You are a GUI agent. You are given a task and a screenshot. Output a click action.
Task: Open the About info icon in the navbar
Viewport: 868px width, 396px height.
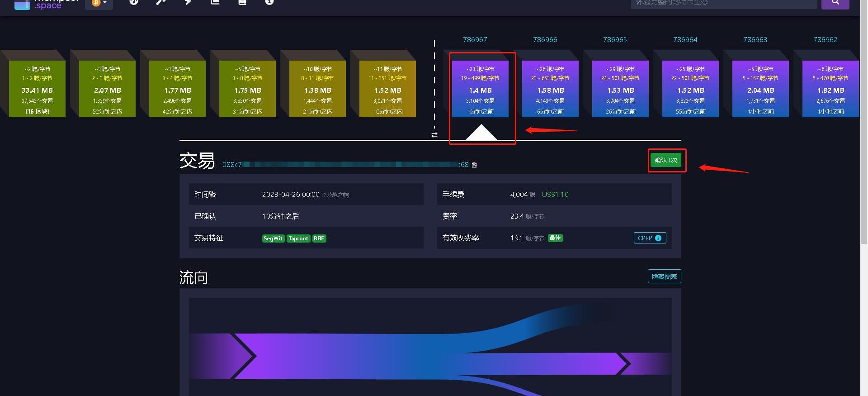tap(269, 2)
